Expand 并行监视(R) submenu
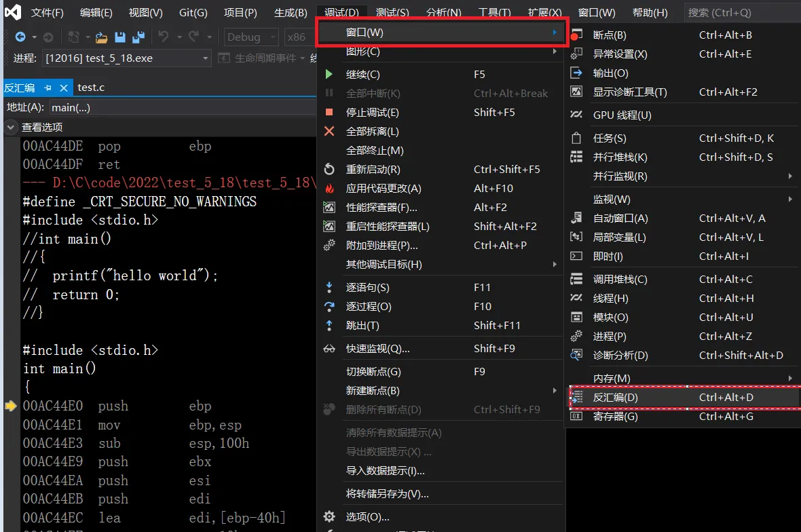This screenshot has width=801, height=532. (x=684, y=176)
